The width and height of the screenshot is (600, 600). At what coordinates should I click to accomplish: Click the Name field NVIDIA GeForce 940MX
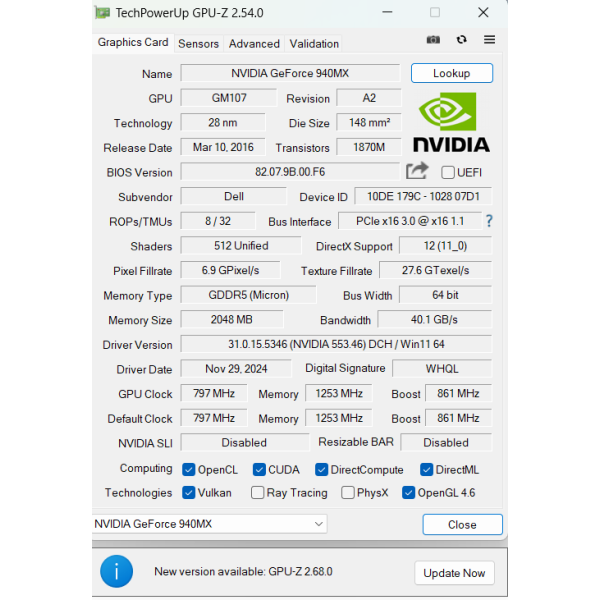[x=290, y=73]
